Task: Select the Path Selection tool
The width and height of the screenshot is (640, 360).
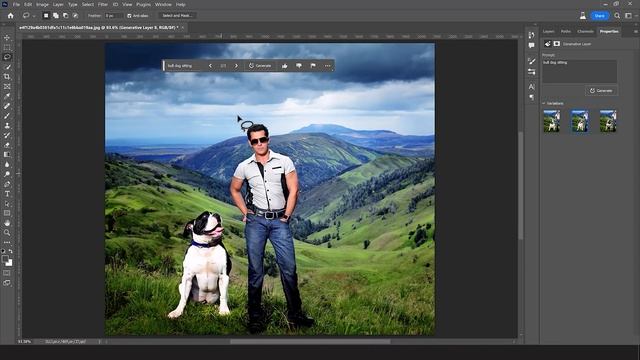Action: click(x=7, y=204)
